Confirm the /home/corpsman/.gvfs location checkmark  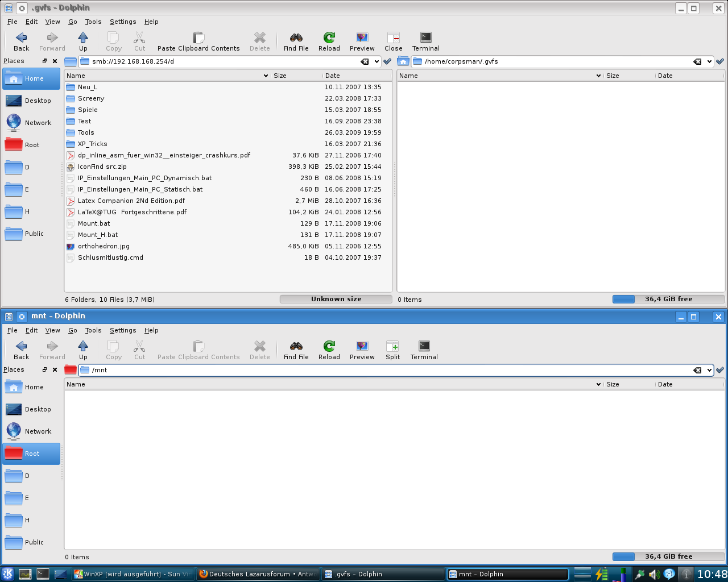720,61
